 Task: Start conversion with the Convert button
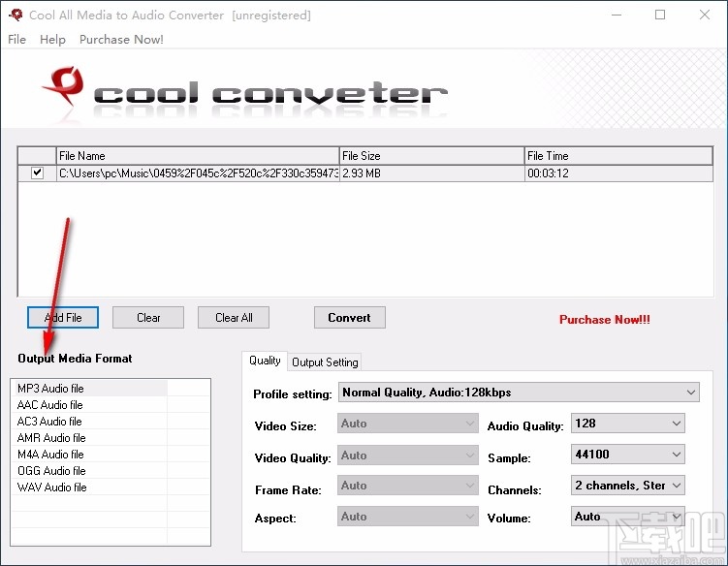pos(350,318)
